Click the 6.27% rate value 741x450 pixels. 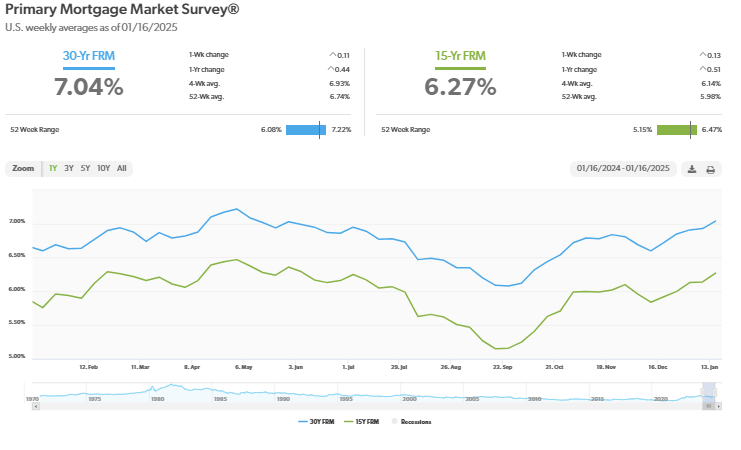(460, 87)
